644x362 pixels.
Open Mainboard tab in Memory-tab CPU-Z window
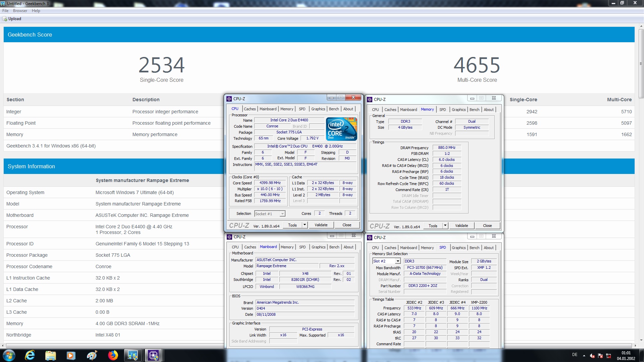pos(409,110)
